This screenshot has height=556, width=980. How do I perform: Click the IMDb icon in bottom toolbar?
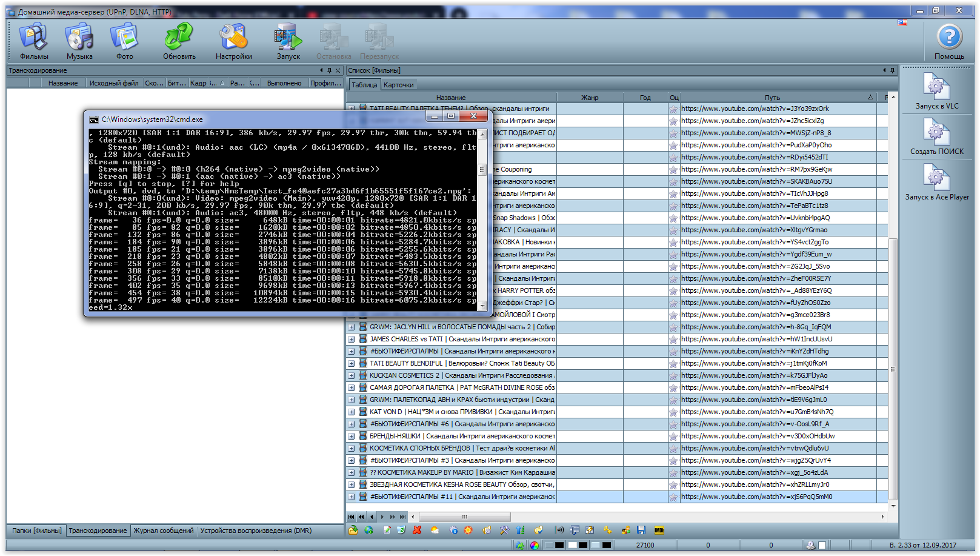(x=659, y=530)
